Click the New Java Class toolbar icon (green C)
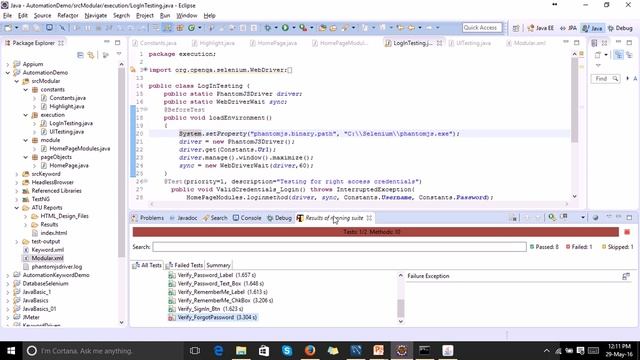The height and width of the screenshot is (360, 640). click(191, 28)
